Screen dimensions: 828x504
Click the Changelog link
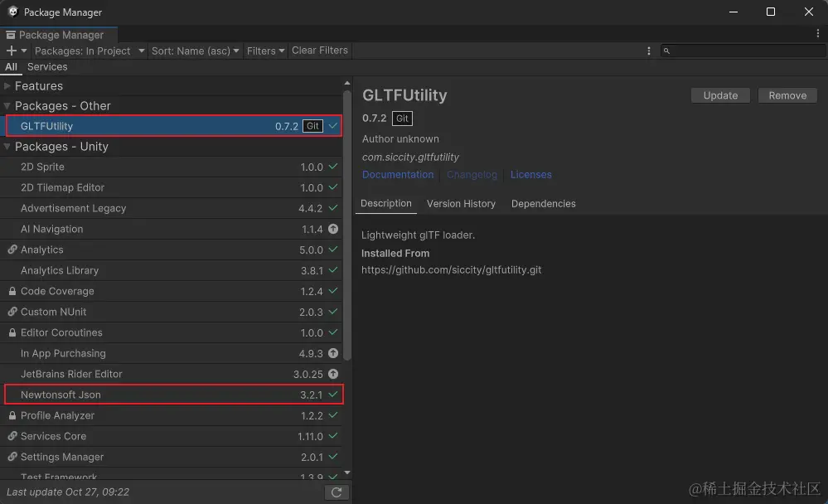tap(472, 175)
